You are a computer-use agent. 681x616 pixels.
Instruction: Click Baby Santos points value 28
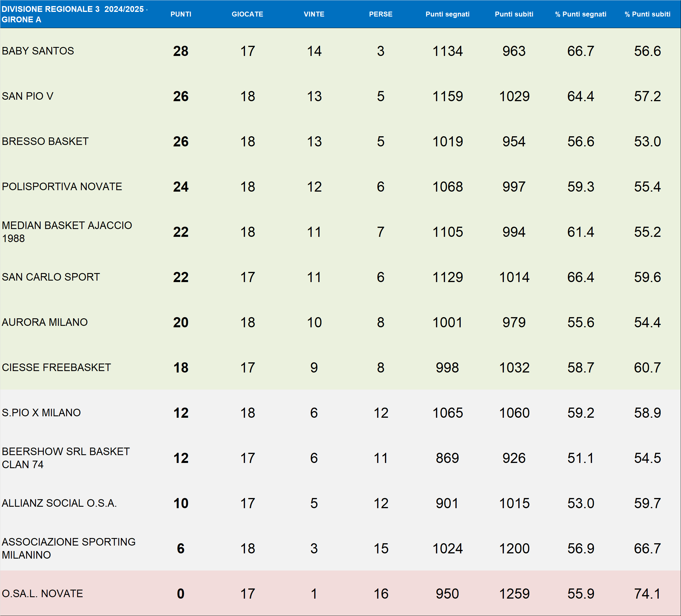pyautogui.click(x=181, y=51)
